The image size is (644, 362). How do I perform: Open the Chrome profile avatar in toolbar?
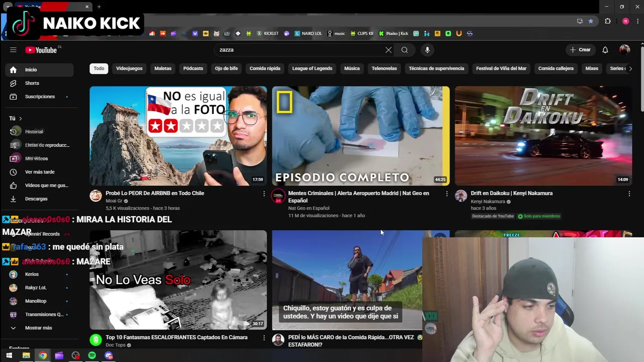click(x=625, y=21)
